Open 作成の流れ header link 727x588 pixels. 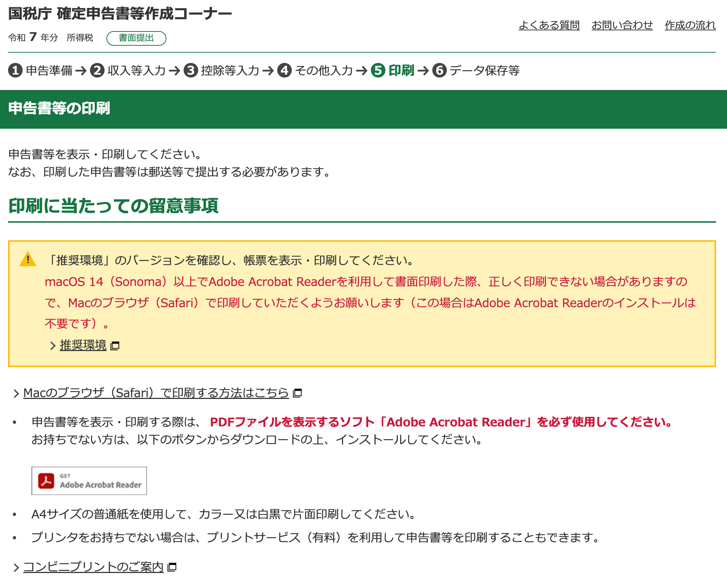(690, 25)
